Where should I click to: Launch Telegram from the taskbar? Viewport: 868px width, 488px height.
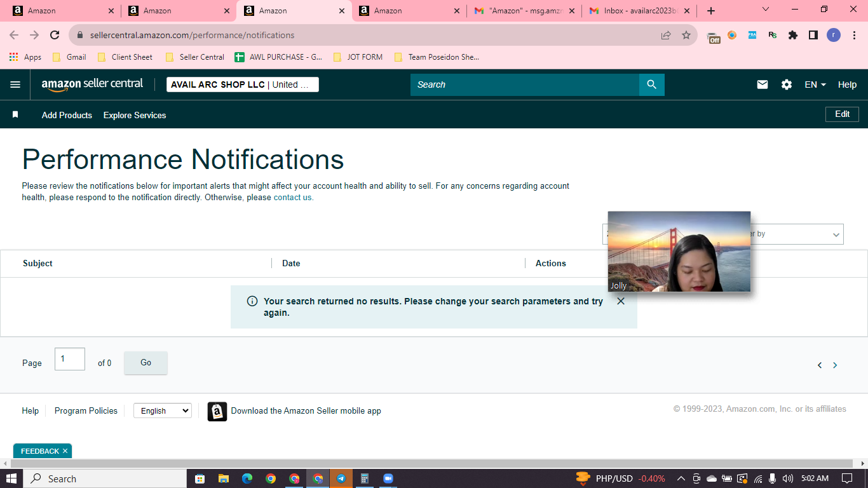coord(341,478)
